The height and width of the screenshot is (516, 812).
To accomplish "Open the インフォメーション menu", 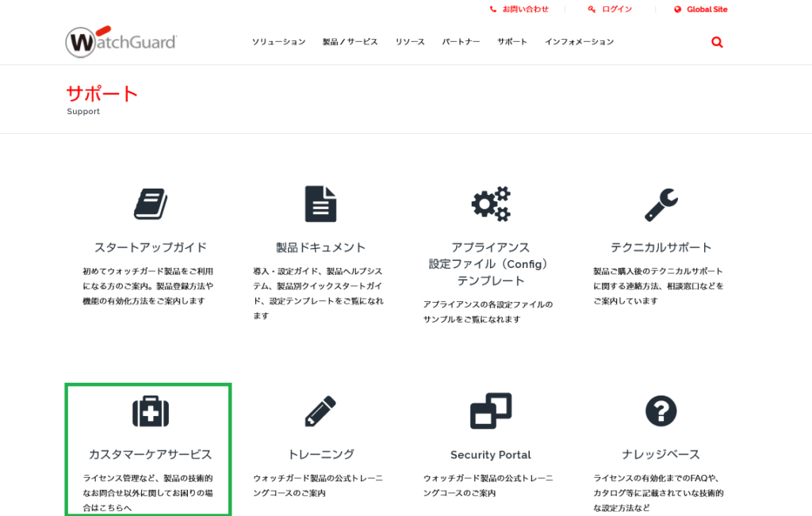I will click(x=579, y=42).
